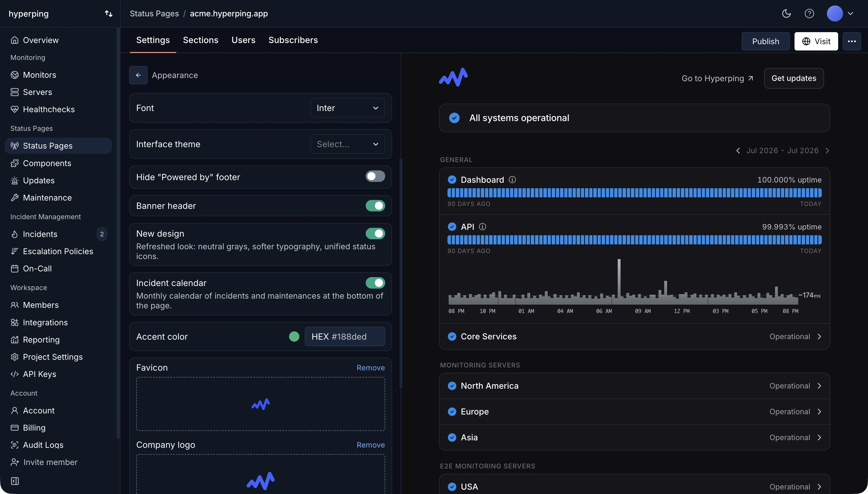Click Status Pages breadcrumb link

coord(154,13)
